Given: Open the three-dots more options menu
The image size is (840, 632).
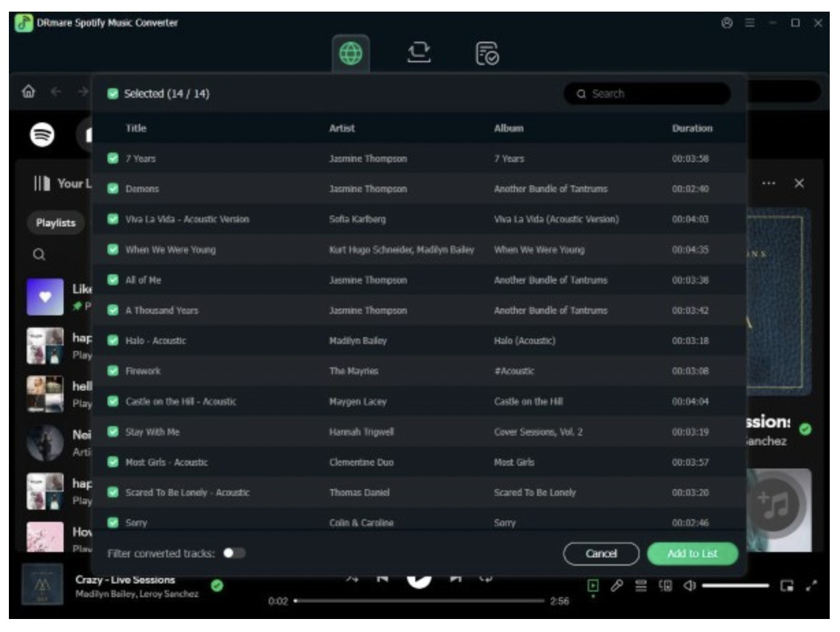Looking at the screenshot, I should pos(769,184).
